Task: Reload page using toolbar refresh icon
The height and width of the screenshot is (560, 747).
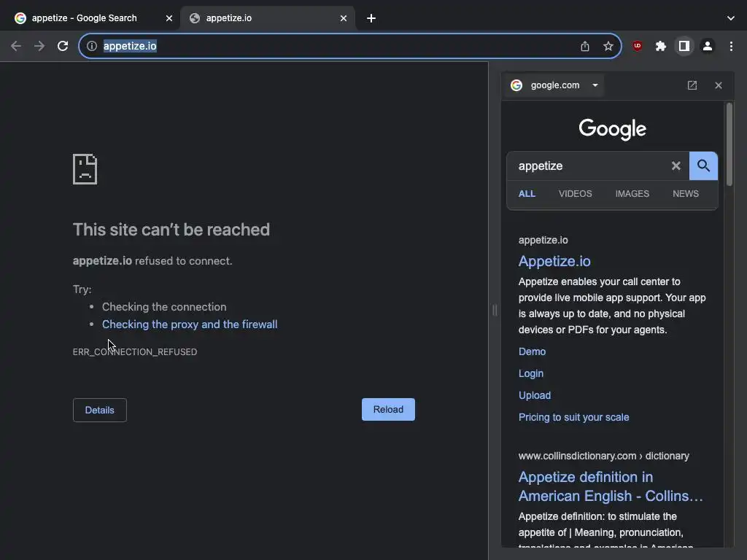Action: click(x=63, y=46)
